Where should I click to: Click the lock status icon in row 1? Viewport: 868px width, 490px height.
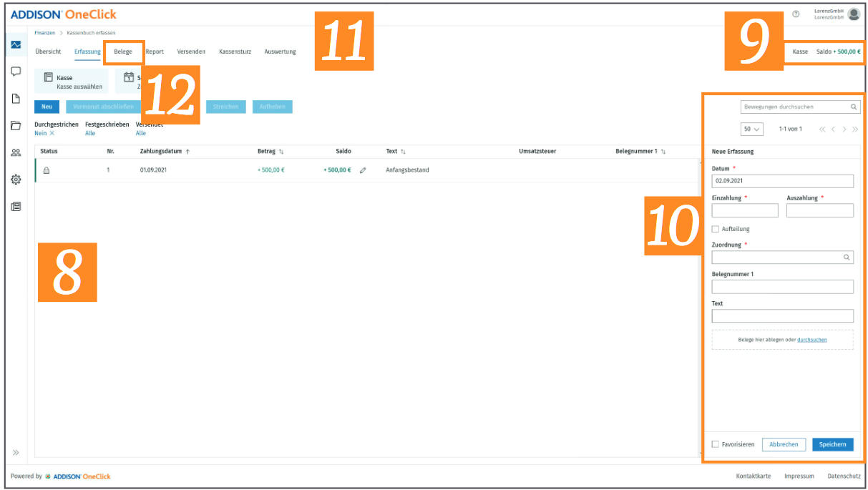point(47,170)
